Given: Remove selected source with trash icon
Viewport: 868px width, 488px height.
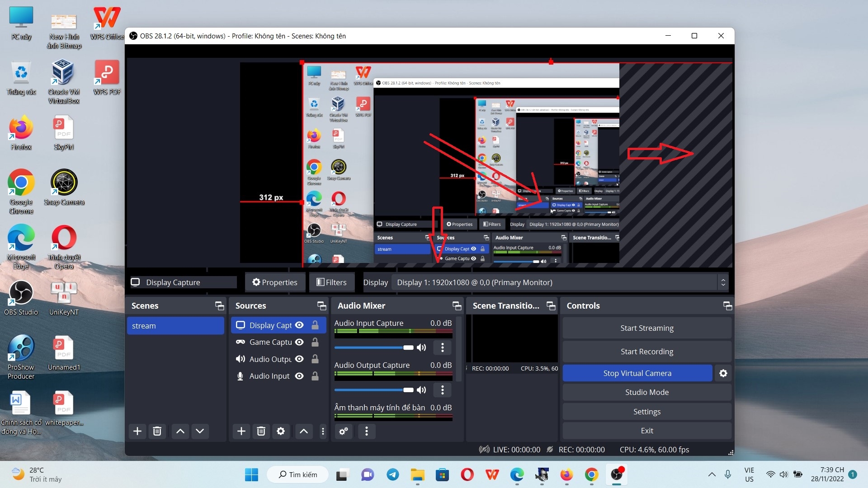Looking at the screenshot, I should (261, 431).
